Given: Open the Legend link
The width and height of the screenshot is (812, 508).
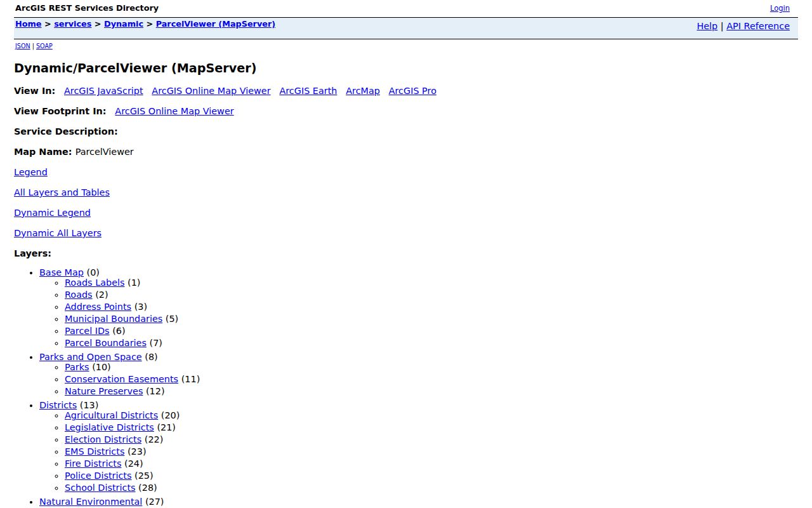Looking at the screenshot, I should click(30, 172).
